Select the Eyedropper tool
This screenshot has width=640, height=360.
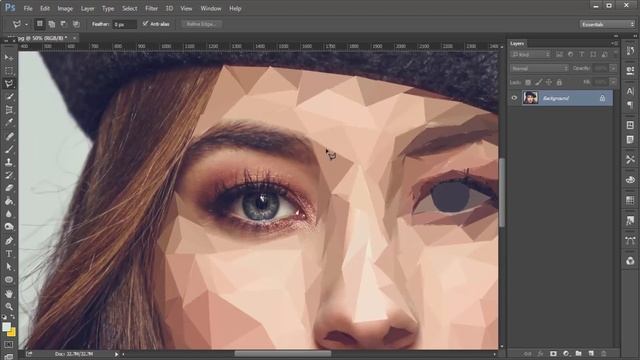click(9, 123)
